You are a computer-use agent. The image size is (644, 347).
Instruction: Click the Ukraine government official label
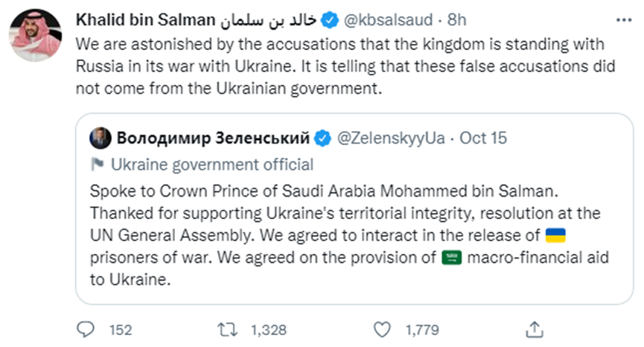tap(211, 165)
